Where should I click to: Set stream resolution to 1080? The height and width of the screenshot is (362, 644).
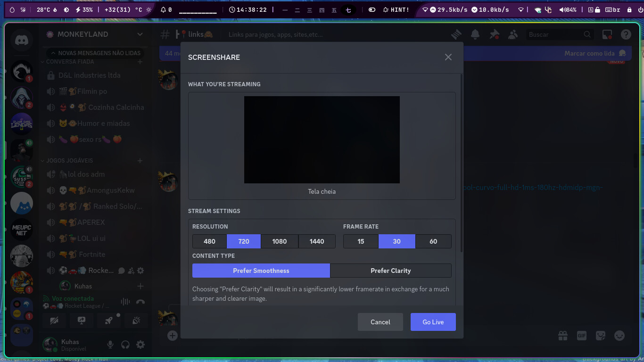click(x=280, y=241)
